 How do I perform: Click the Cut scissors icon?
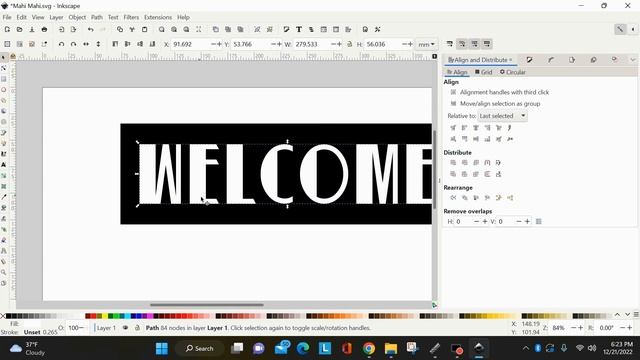132,29
